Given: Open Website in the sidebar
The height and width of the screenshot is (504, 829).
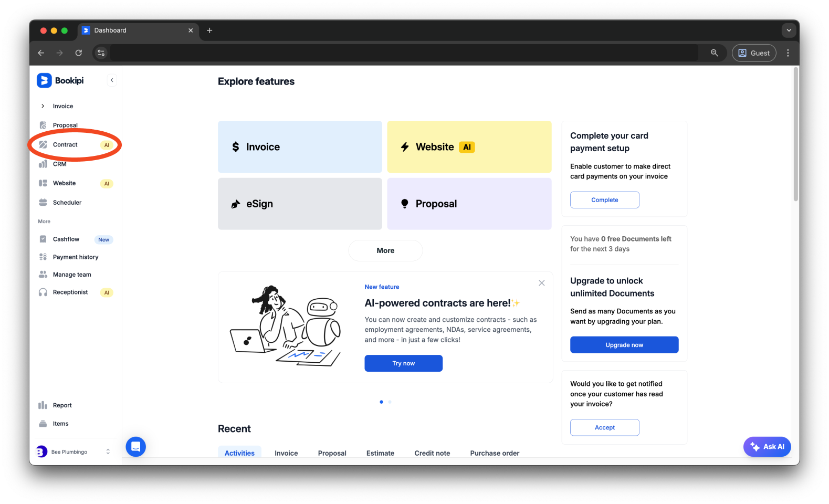Looking at the screenshot, I should coord(76,183).
